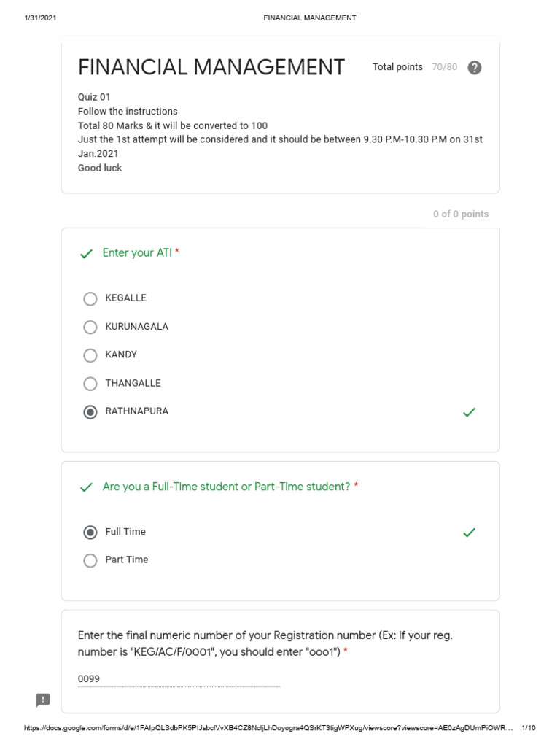Choose Part Time student option
This screenshot has width=560, height=747.
[90, 560]
